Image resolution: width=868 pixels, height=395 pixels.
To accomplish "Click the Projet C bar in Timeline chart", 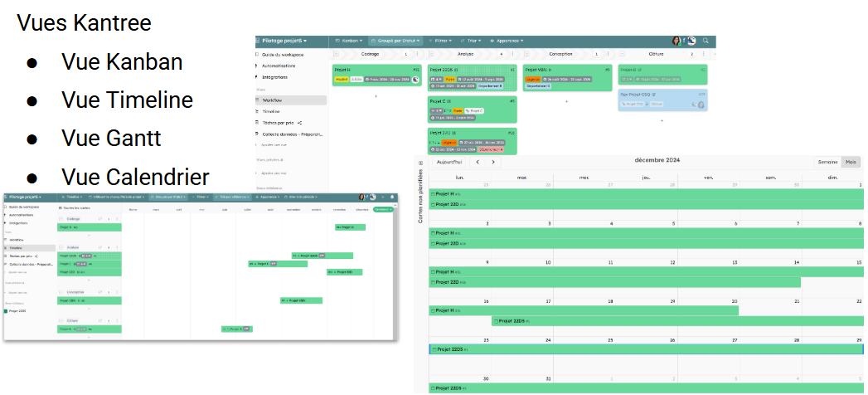I will (x=278, y=264).
